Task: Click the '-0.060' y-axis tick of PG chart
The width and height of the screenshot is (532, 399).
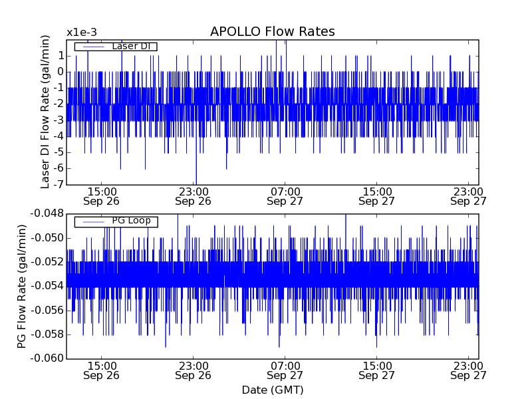Action: [47, 358]
